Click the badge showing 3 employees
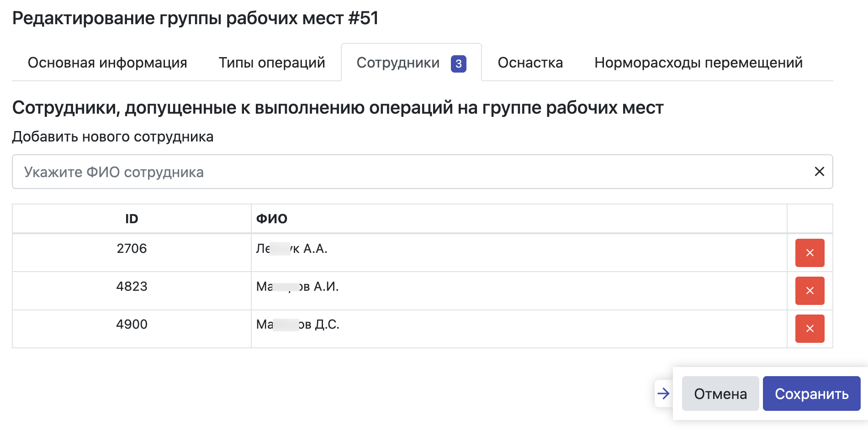This screenshot has height=430, width=868. click(458, 64)
